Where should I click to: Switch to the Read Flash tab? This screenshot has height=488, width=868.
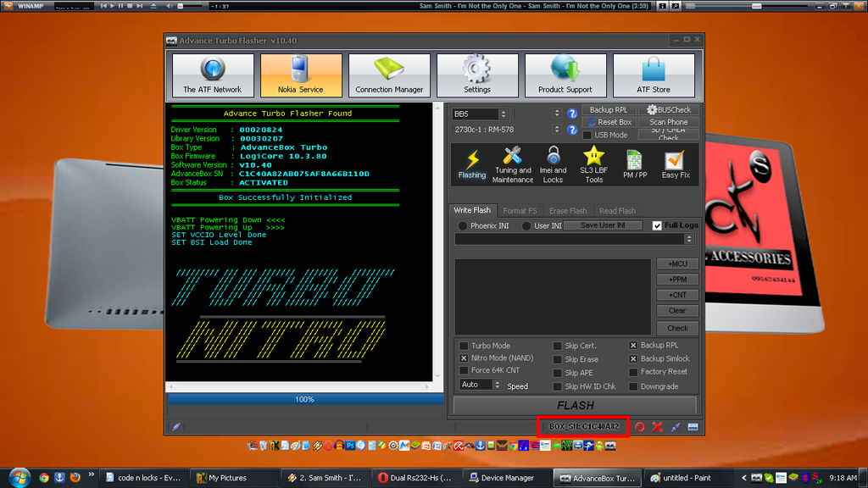pyautogui.click(x=617, y=211)
